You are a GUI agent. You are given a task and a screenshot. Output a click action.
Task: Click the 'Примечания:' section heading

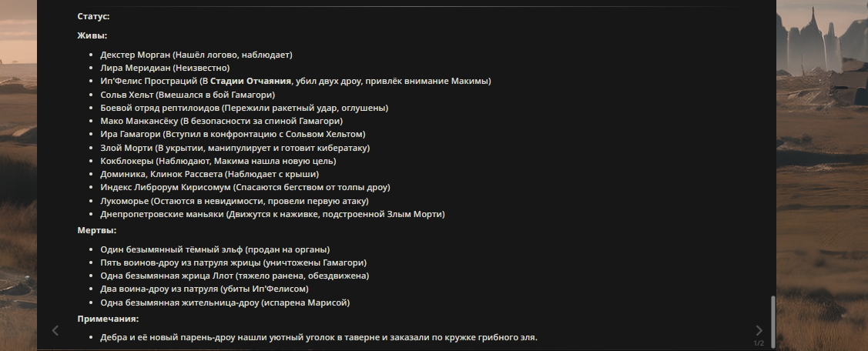(x=108, y=319)
